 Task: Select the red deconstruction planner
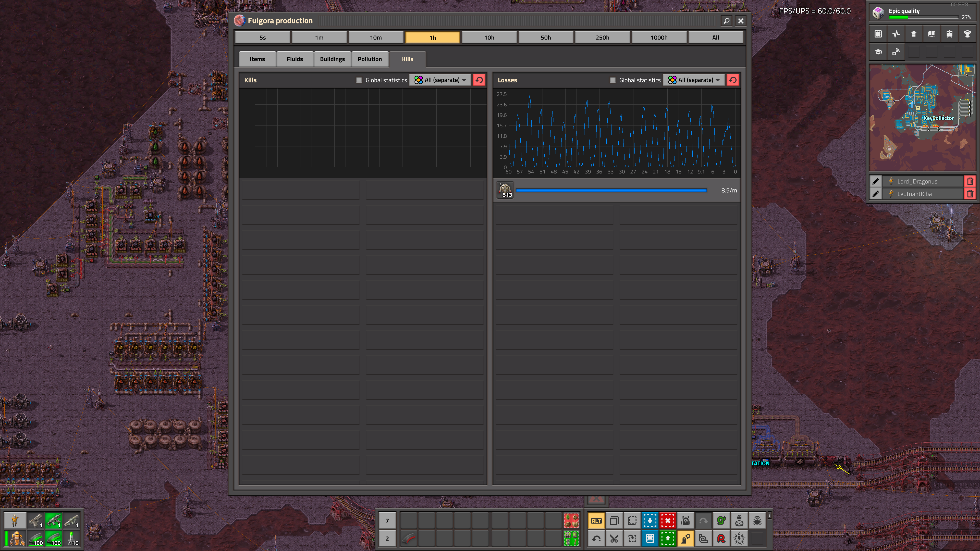pos(668,521)
